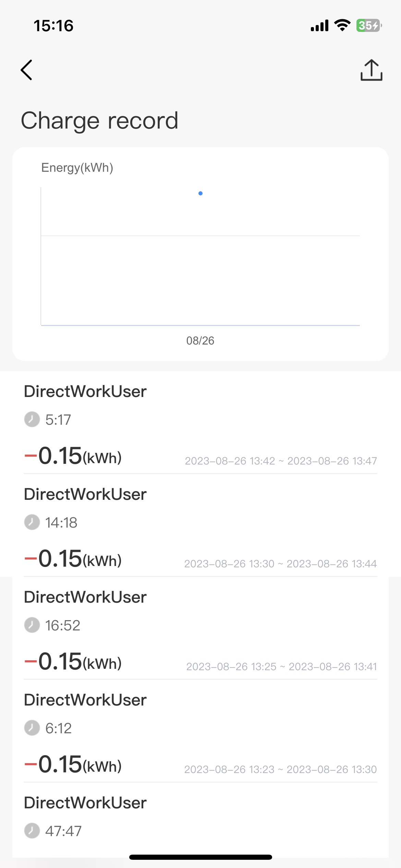401x868 pixels.
Task: Open charge record from 13:25 to 13:41
Action: point(200,631)
